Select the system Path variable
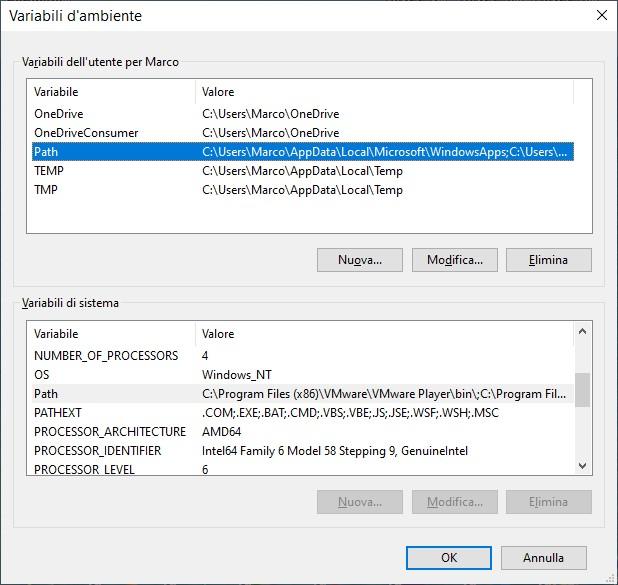Screen dimensions: 618x585 click(x=46, y=394)
